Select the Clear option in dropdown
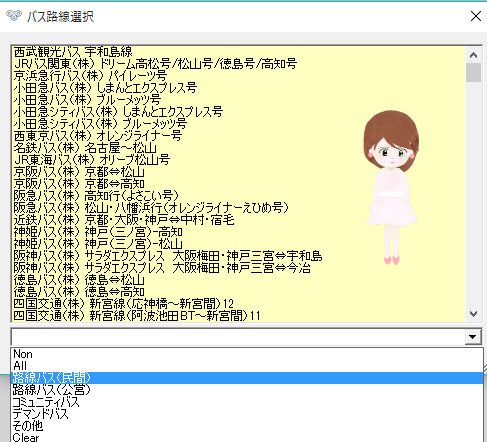 247,437
